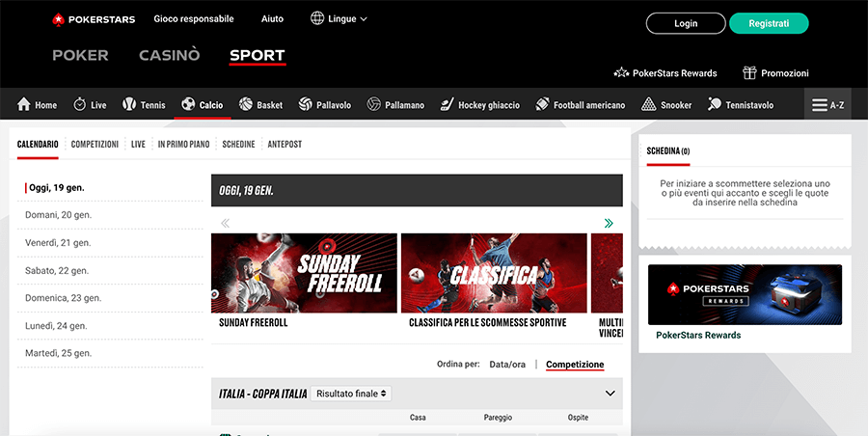Click the Sunday Freeroll caption text
Viewport: 868px width, 436px height.
pos(254,322)
